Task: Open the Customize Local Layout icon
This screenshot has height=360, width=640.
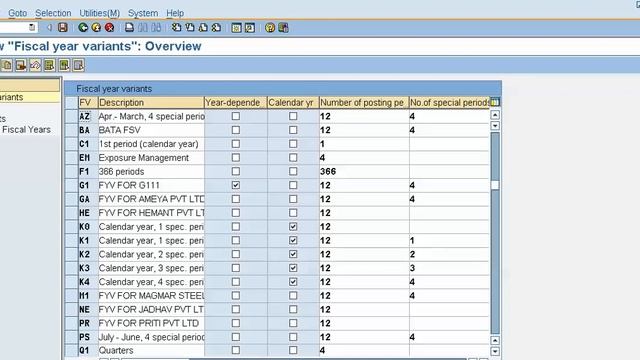Action: tap(283, 28)
